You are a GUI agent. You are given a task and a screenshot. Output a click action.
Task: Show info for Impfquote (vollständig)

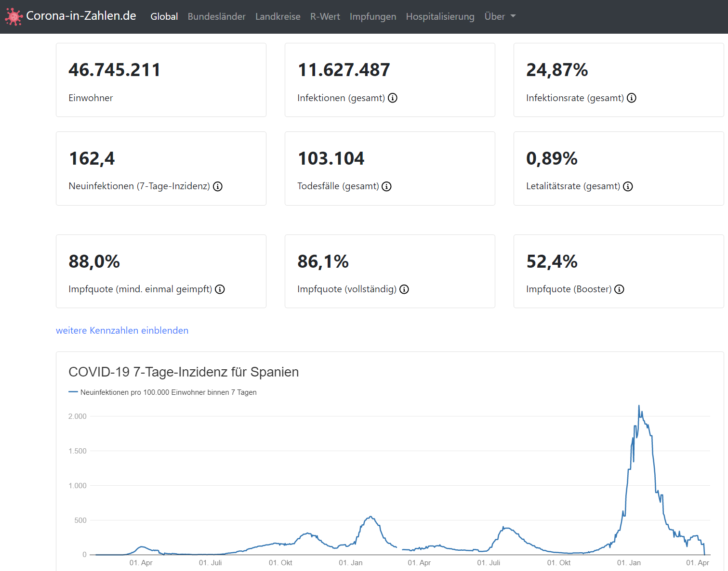404,289
